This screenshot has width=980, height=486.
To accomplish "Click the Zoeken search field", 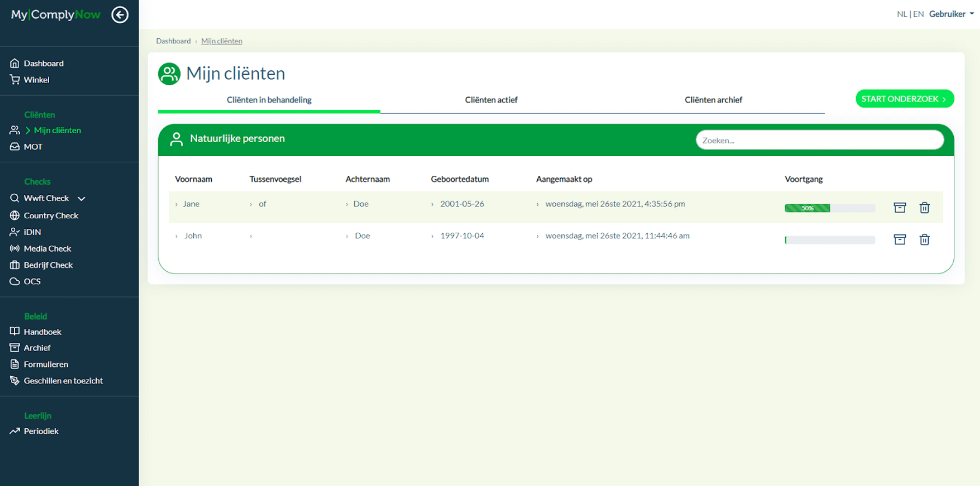I will (819, 140).
